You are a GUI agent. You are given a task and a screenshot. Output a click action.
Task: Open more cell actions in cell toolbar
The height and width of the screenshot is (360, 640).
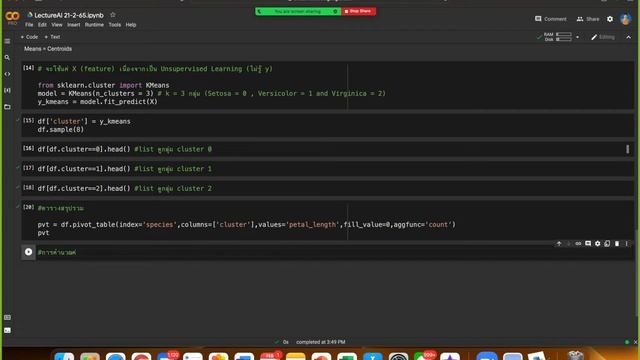click(627, 244)
